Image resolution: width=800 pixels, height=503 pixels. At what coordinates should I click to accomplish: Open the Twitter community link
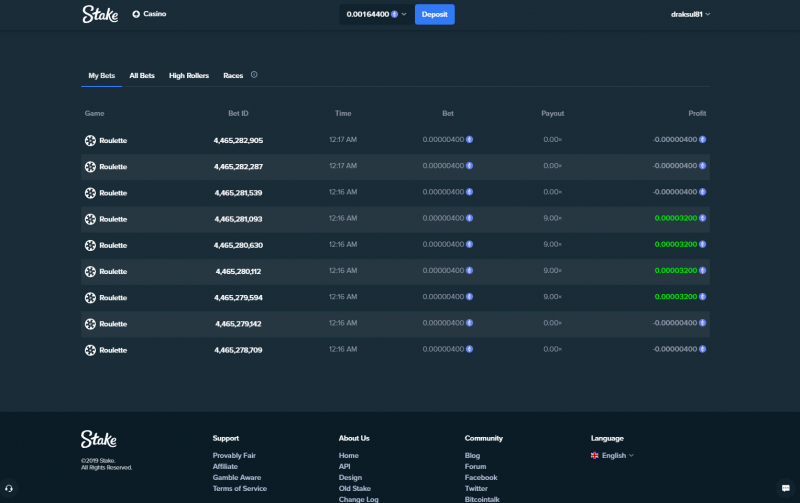coord(476,489)
